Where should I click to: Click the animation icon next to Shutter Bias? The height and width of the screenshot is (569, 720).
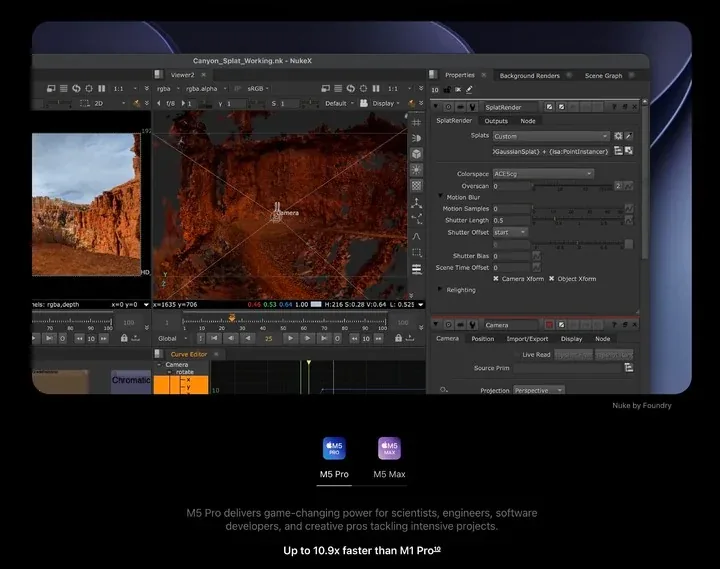click(x=536, y=256)
